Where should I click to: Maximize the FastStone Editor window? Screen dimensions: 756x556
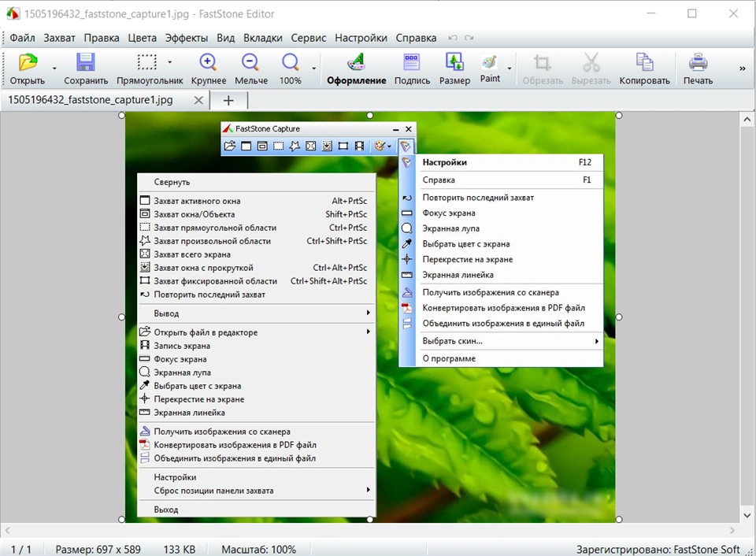point(692,13)
